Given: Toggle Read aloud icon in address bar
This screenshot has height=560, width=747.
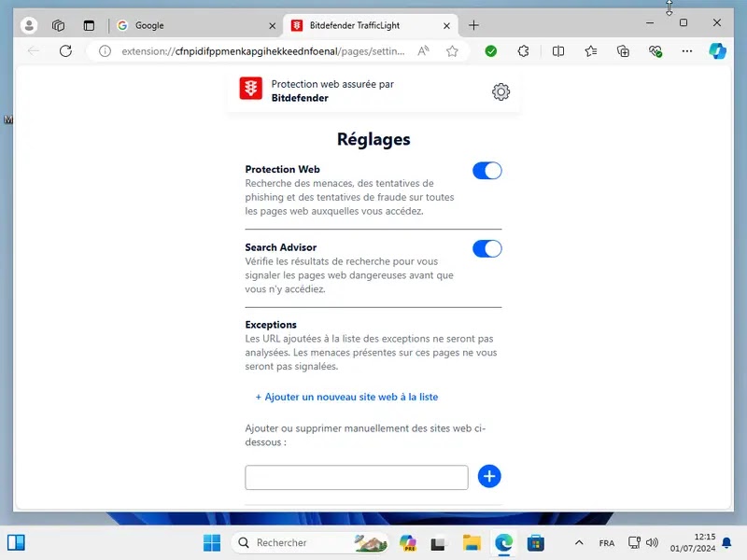Looking at the screenshot, I should (423, 51).
